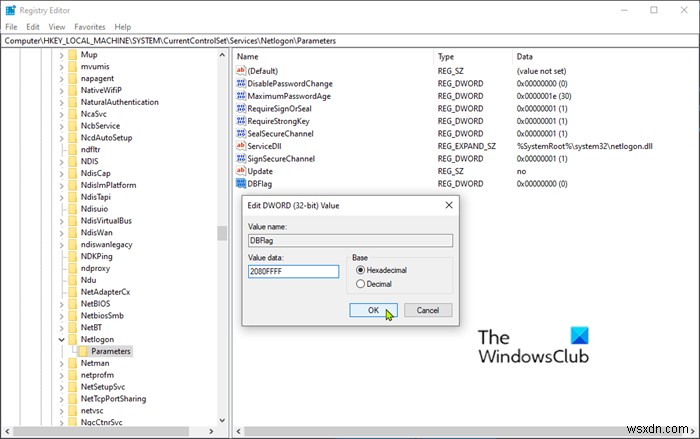This screenshot has height=439, width=700.
Task: Click the Registry Editor app icon in title bar
Action: point(10,10)
